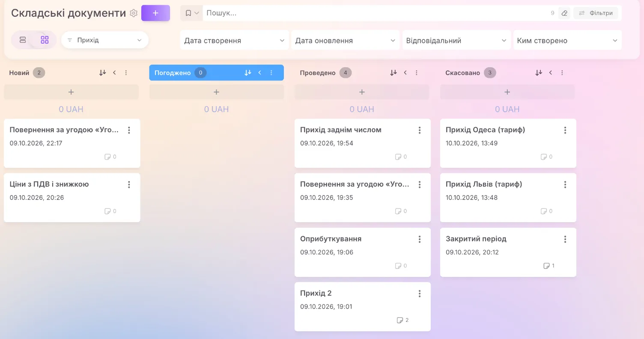Expand the Дата оновлення filter
This screenshot has height=339, width=644.
pos(345,40)
